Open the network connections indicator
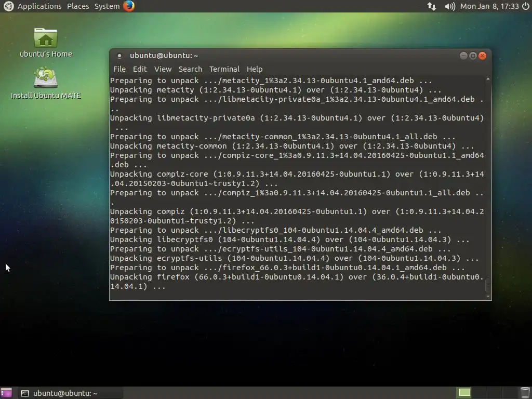The height and width of the screenshot is (399, 532). pyautogui.click(x=432, y=6)
